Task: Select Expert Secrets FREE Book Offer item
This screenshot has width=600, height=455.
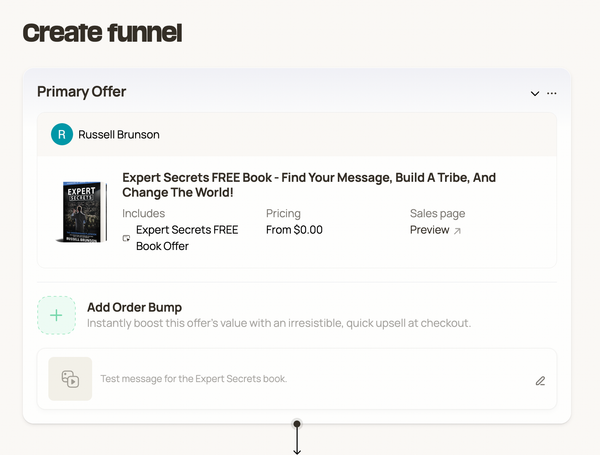Action: [x=187, y=238]
